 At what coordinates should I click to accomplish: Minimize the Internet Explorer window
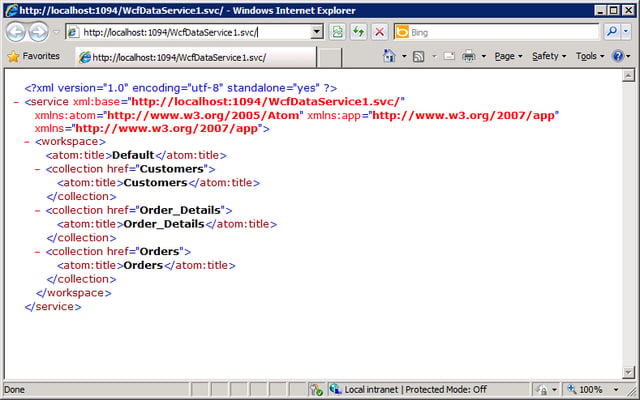tap(600, 10)
